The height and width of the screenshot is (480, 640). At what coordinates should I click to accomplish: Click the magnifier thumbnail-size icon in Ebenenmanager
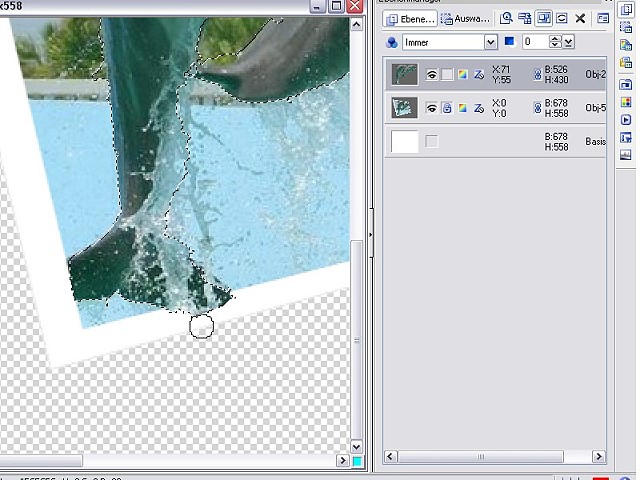(x=506, y=18)
